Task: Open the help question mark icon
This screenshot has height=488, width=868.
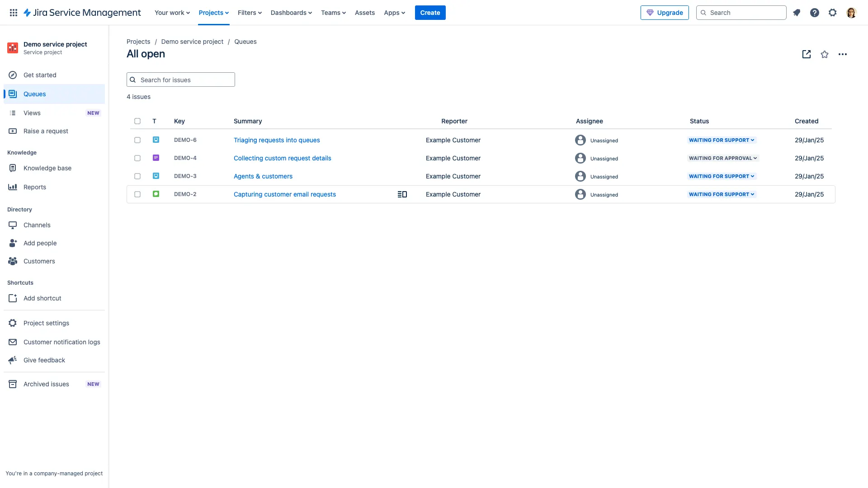Action: (x=815, y=13)
